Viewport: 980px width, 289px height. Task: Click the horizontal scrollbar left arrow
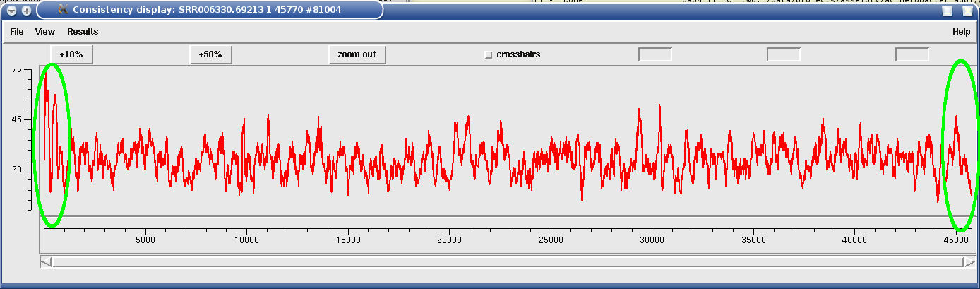point(46,262)
